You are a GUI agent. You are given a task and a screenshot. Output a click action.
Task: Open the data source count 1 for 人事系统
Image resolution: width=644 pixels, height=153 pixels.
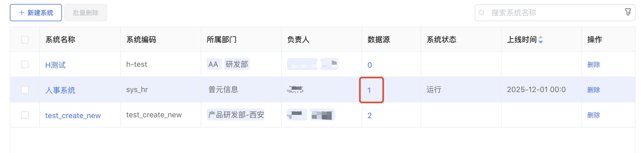click(x=370, y=90)
